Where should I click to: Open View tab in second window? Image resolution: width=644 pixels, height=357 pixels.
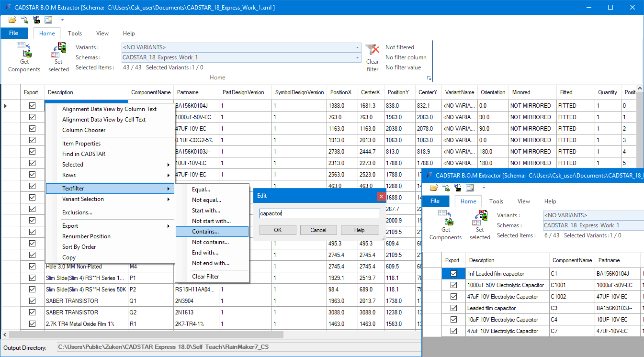(x=524, y=201)
